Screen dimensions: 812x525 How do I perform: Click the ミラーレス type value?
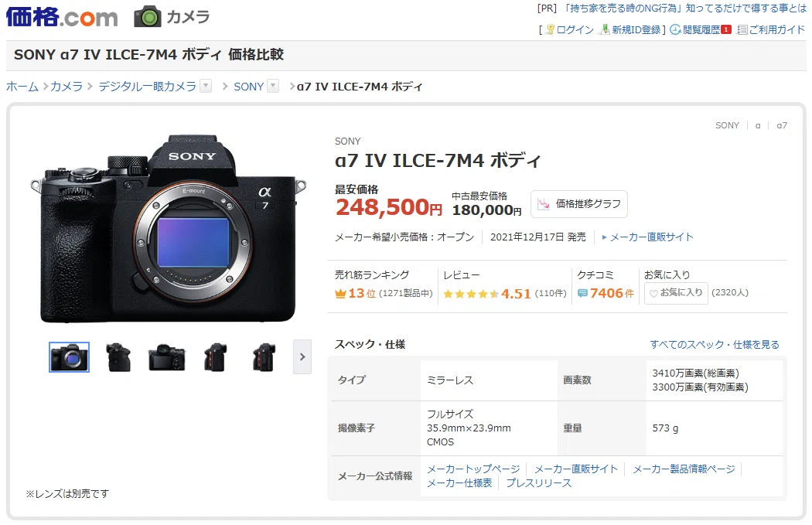coord(450,380)
